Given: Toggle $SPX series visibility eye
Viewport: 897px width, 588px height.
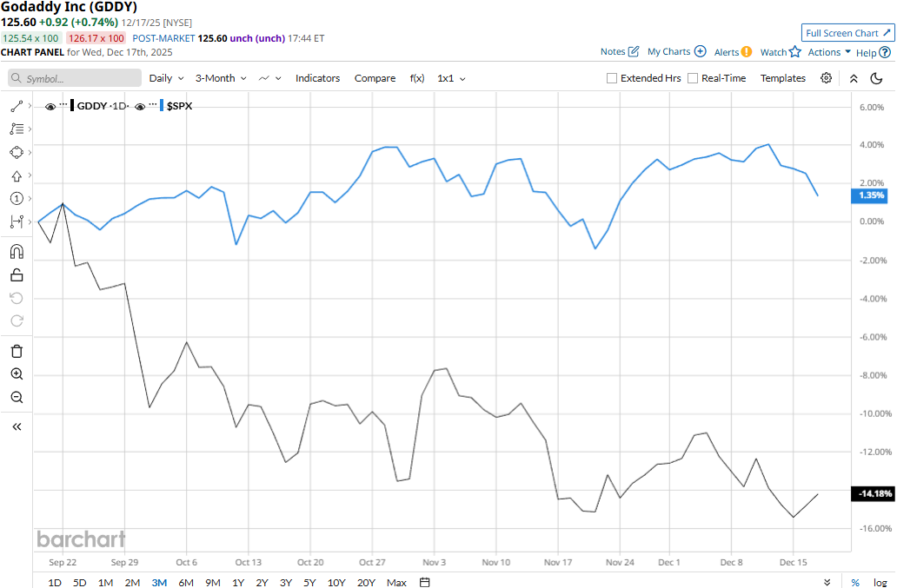Looking at the screenshot, I should click(140, 107).
